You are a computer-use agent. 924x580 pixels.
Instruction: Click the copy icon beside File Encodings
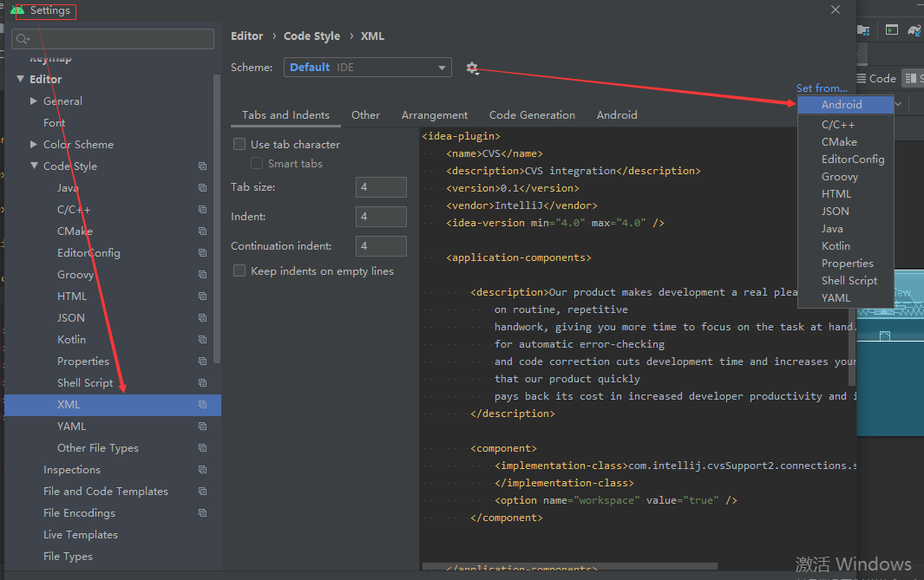click(203, 513)
